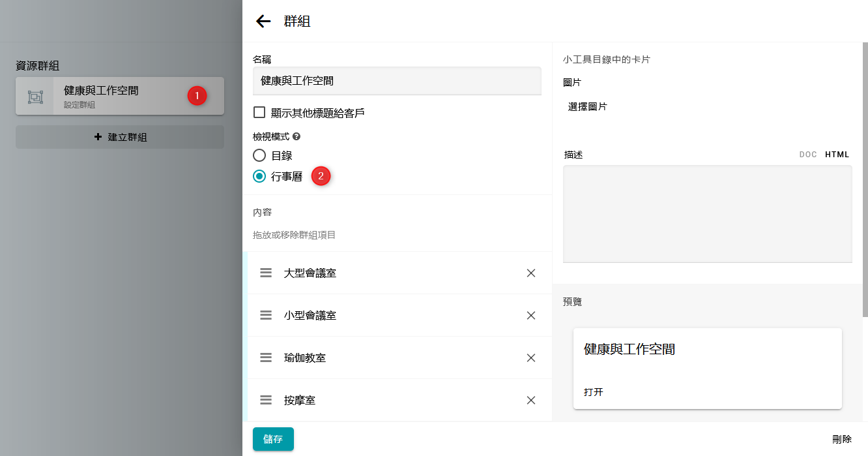The width and height of the screenshot is (868, 456).
Task: Select the 目錄 view mode
Action: [259, 155]
